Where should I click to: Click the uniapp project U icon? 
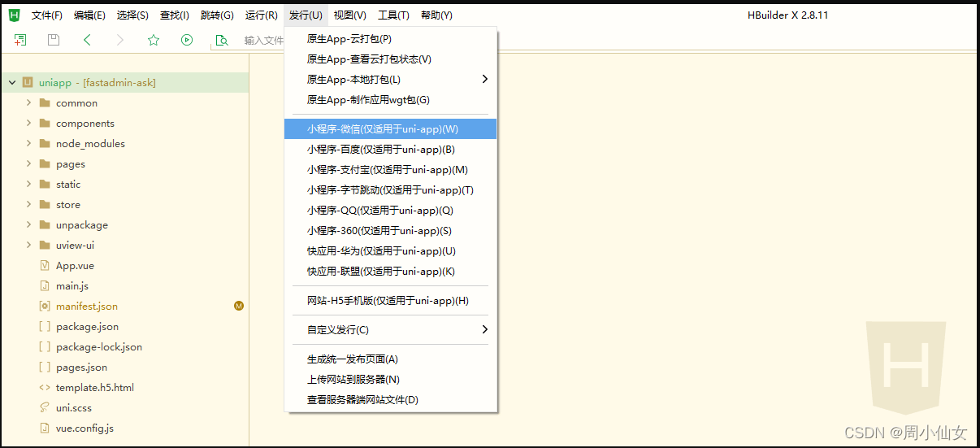click(x=28, y=82)
